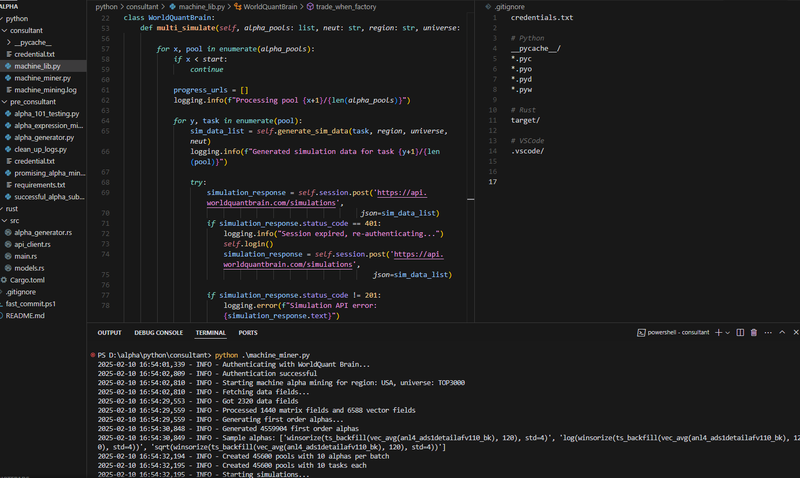Click the red command marker dot in the terminal
Viewport: 800px width, 478px height.
pos(92,355)
